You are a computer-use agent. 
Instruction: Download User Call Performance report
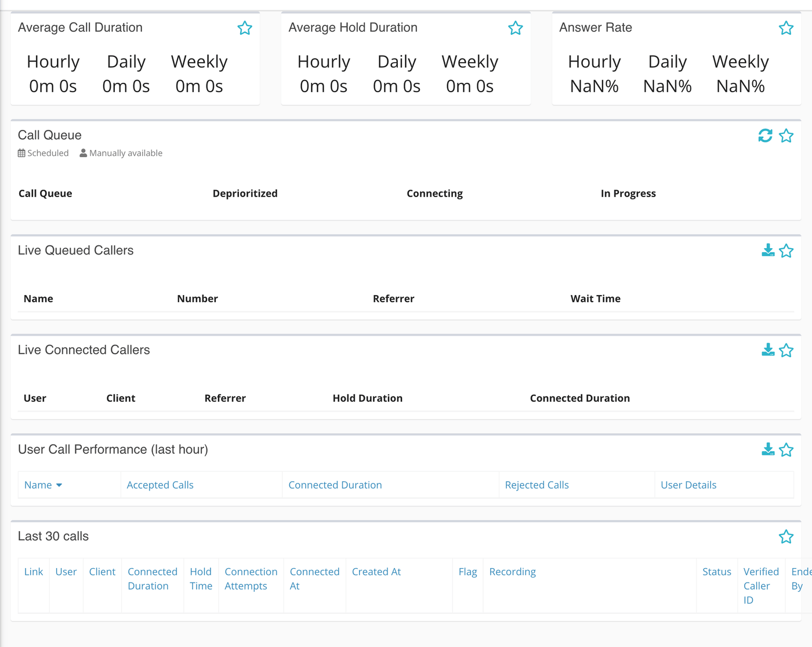click(x=768, y=450)
